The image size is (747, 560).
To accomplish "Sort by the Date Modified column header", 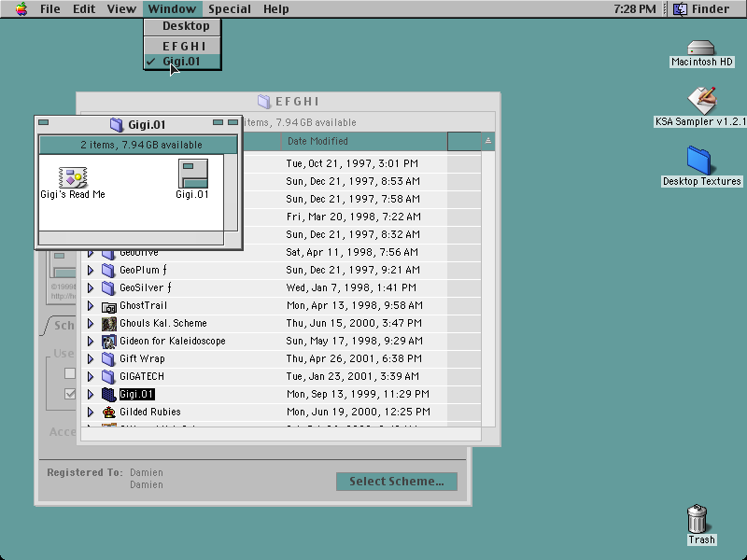I will (x=364, y=142).
